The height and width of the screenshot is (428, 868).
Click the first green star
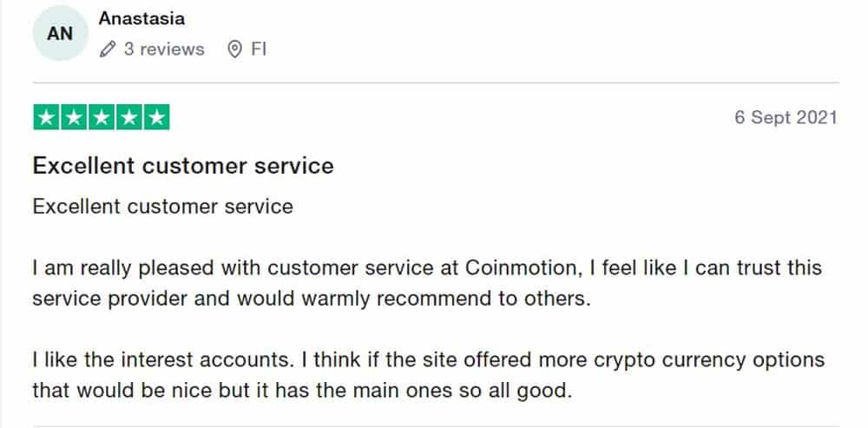(x=46, y=117)
